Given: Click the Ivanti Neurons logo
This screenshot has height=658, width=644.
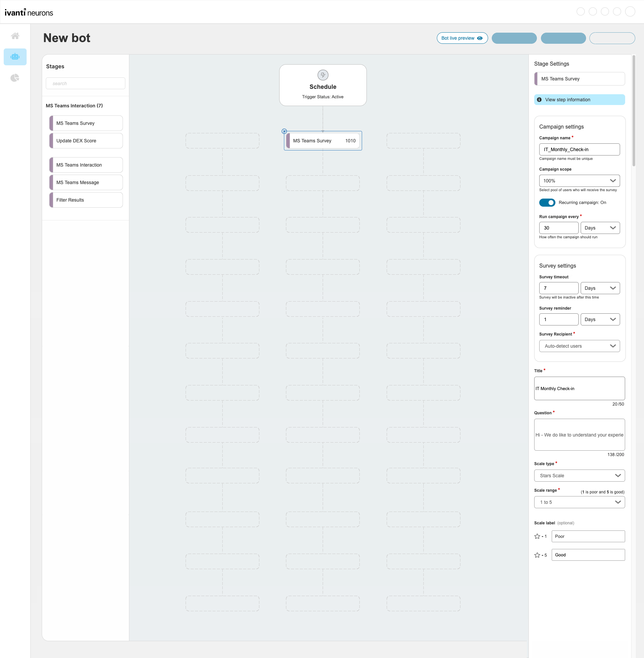Looking at the screenshot, I should (x=29, y=12).
